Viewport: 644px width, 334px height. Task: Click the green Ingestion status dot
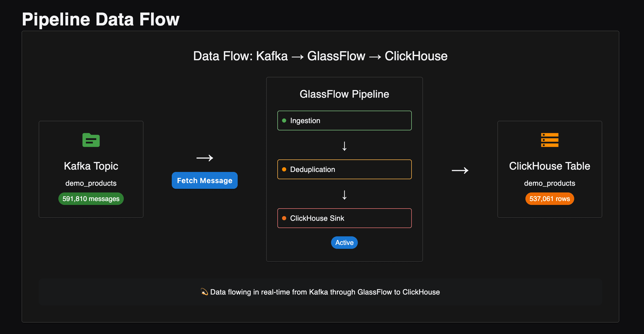pyautogui.click(x=284, y=121)
